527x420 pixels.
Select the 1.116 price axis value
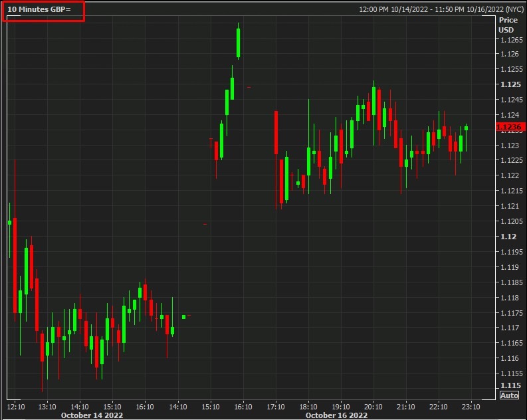(x=510, y=358)
